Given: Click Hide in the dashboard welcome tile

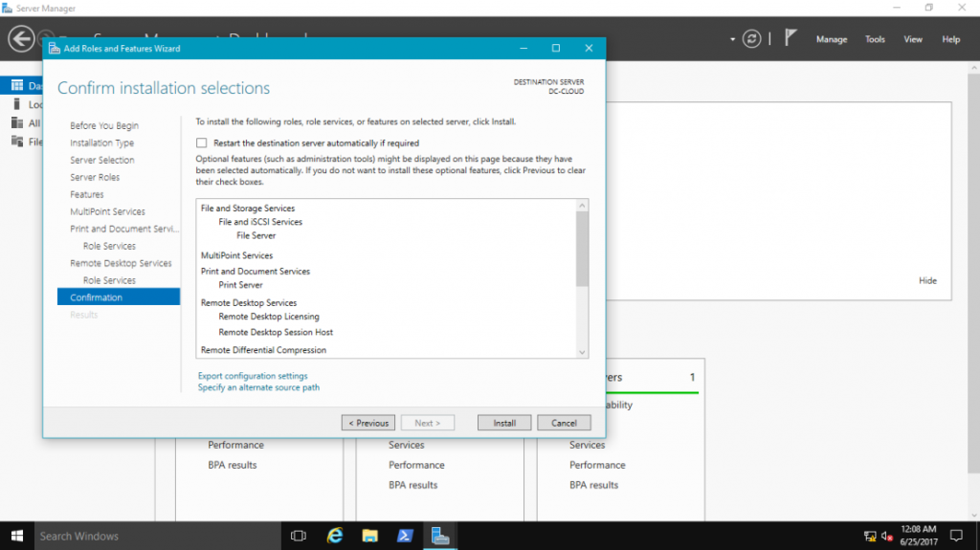Looking at the screenshot, I should [927, 280].
